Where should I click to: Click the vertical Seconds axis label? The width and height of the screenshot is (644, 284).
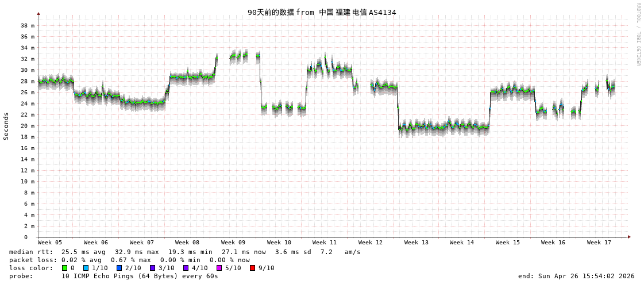click(x=6, y=126)
